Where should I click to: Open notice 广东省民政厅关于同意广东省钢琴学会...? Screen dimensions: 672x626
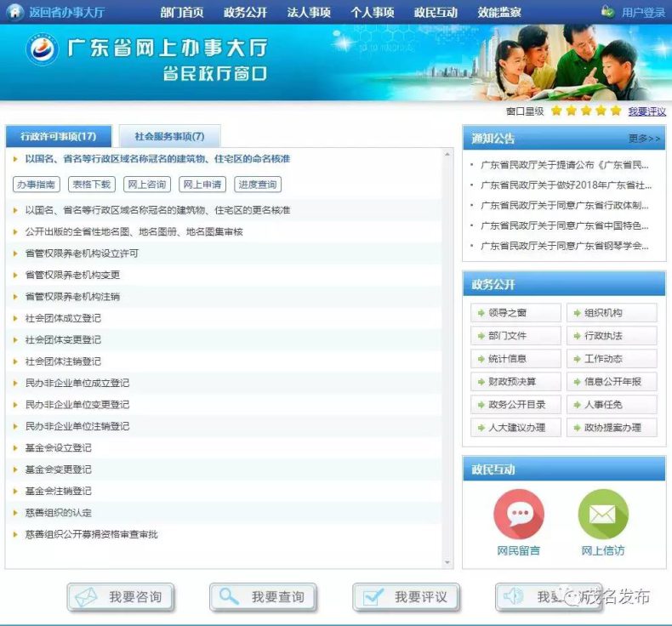565,246
